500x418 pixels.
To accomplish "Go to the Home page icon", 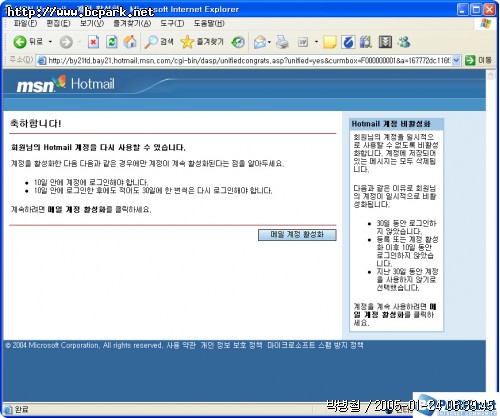I will click(130, 42).
